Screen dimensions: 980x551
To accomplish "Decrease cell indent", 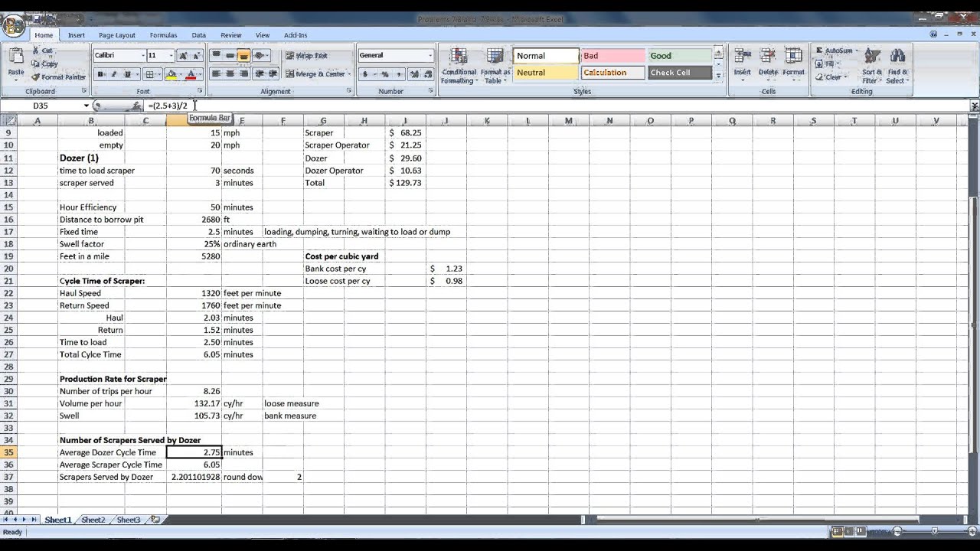I will tap(259, 74).
